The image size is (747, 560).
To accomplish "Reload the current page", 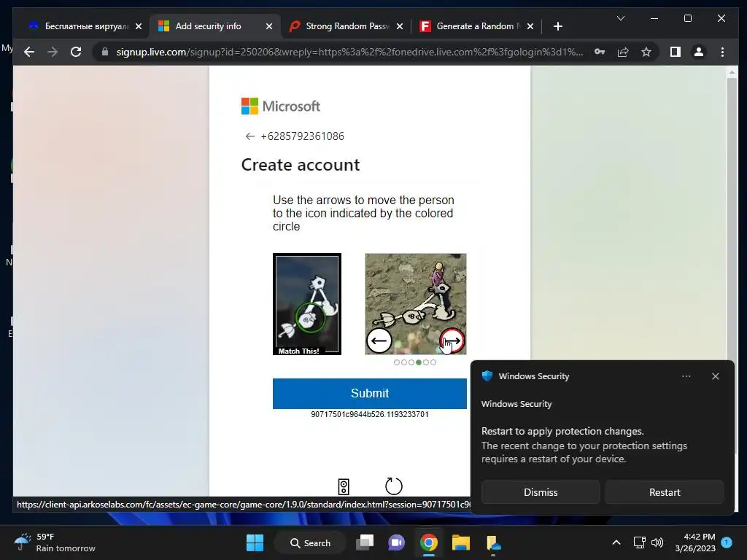I will tap(76, 52).
